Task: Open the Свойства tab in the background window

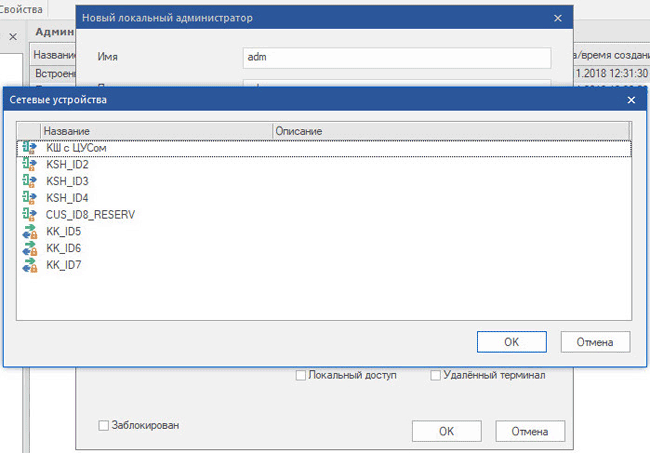Action: coord(21,9)
